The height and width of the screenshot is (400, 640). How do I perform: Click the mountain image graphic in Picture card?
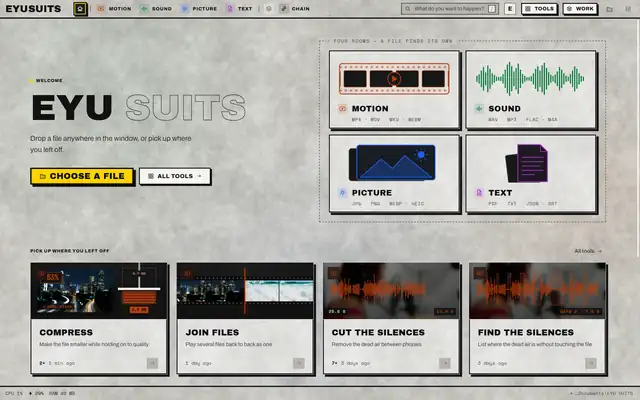tap(392, 162)
